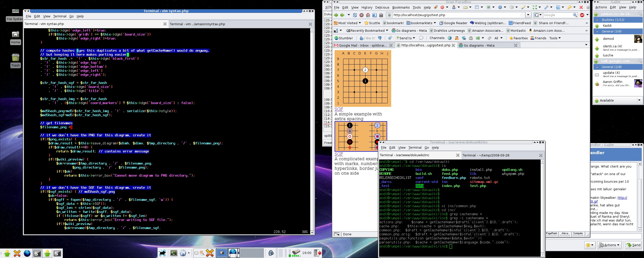
Task: Click the URL address field
Action: click(x=455, y=15)
